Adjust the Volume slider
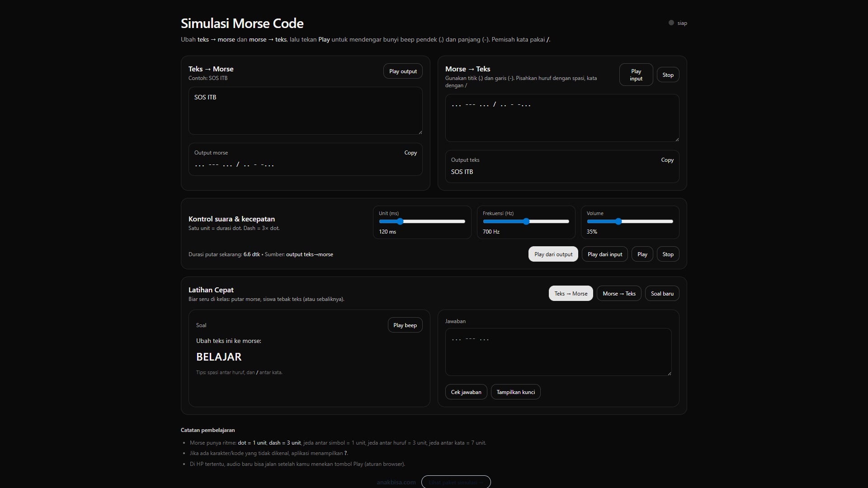This screenshot has width=868, height=488. (x=630, y=221)
